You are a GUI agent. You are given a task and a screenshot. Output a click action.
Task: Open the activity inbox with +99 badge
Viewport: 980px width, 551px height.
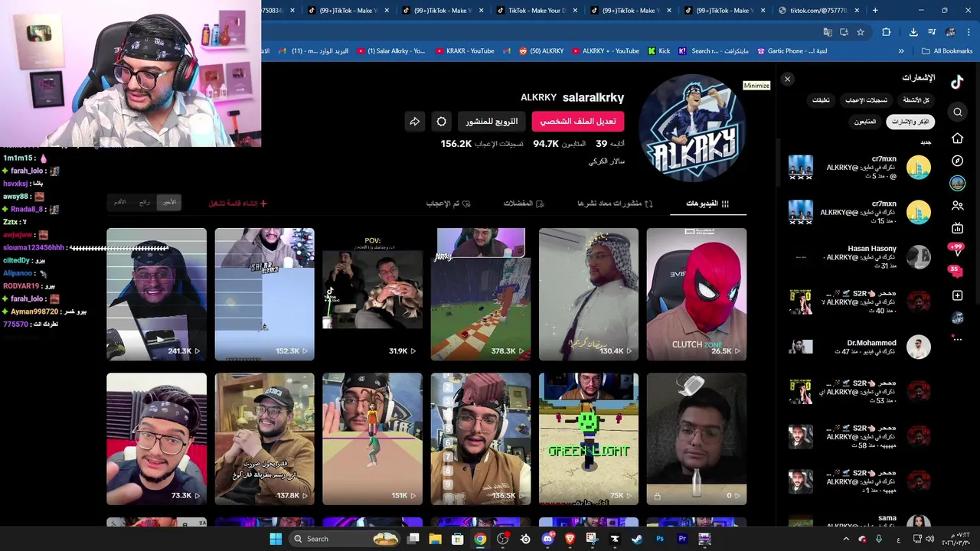(956, 249)
